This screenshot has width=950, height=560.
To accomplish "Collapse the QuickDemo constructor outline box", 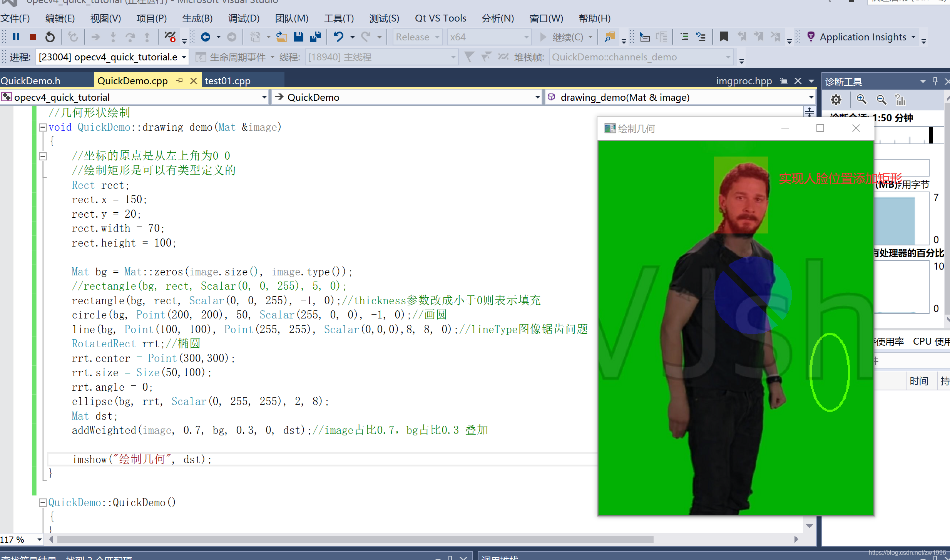I will coord(43,503).
